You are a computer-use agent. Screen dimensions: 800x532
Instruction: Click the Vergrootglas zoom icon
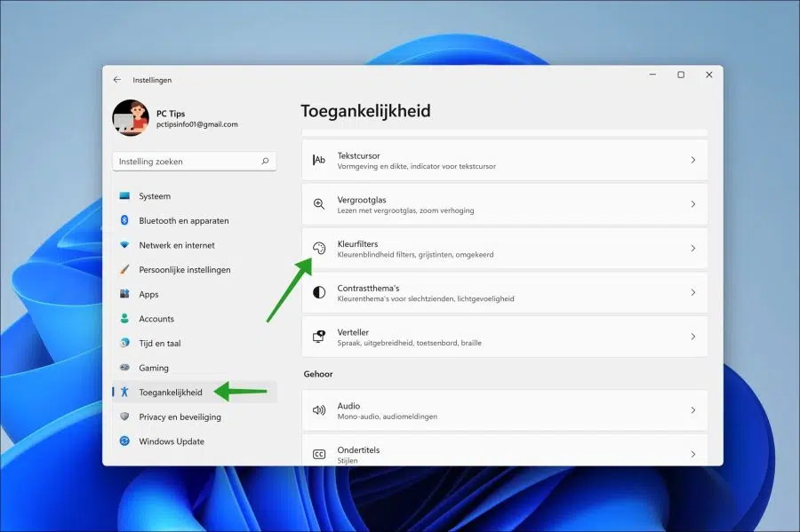point(319,204)
